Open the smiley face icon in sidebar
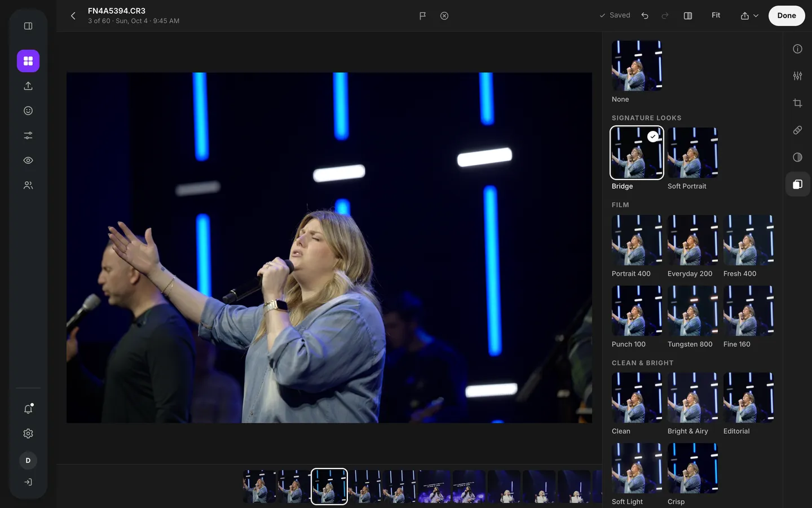Screen dimensions: 812x508 coord(28,111)
